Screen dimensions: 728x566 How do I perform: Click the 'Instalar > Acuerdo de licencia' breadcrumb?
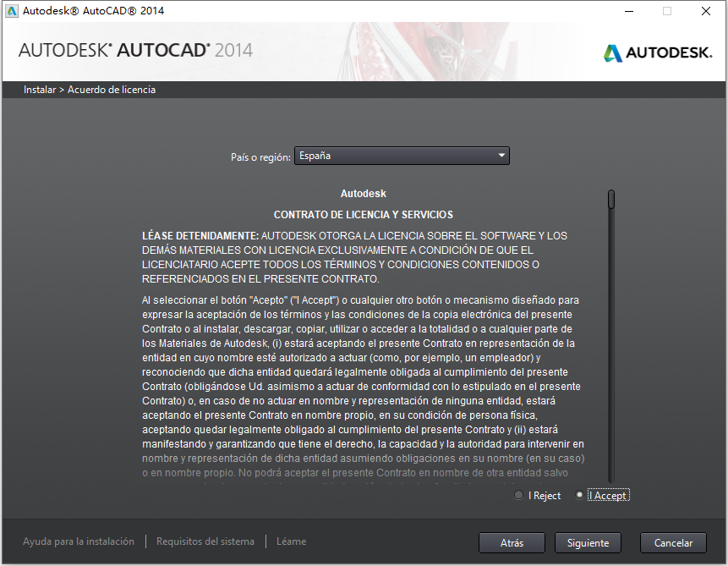(90, 90)
